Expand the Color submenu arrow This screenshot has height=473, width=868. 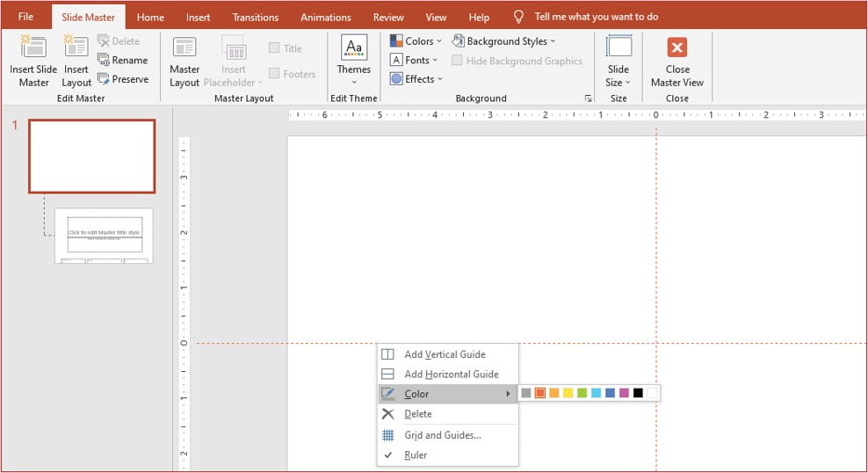coord(508,394)
